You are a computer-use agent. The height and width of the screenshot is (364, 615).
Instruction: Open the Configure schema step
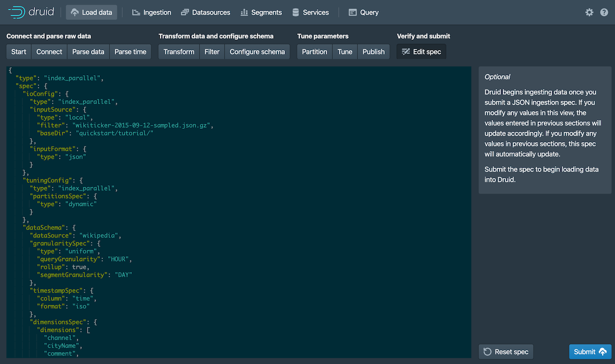pyautogui.click(x=256, y=51)
